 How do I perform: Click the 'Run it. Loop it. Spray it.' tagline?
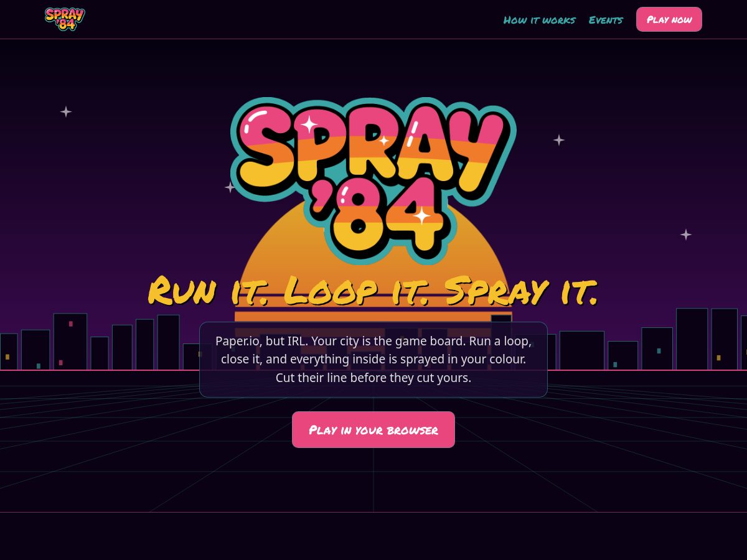coord(374,291)
